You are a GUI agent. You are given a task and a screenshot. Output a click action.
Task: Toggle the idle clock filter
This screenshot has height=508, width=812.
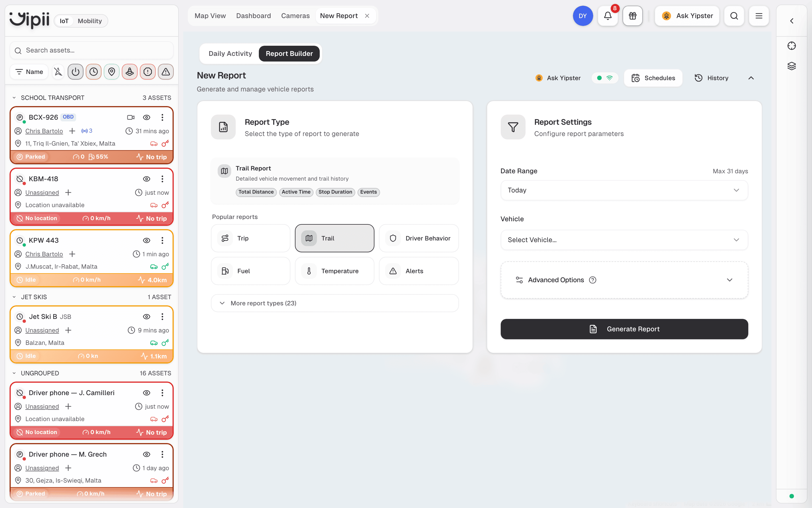click(x=94, y=72)
